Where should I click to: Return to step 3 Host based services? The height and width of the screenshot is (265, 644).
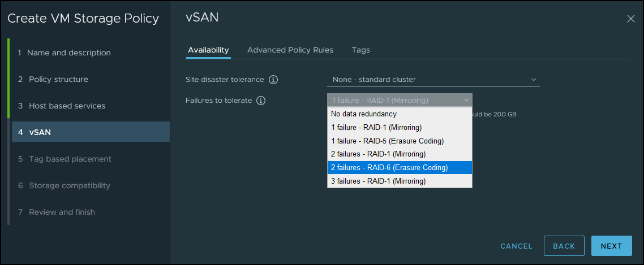point(67,106)
